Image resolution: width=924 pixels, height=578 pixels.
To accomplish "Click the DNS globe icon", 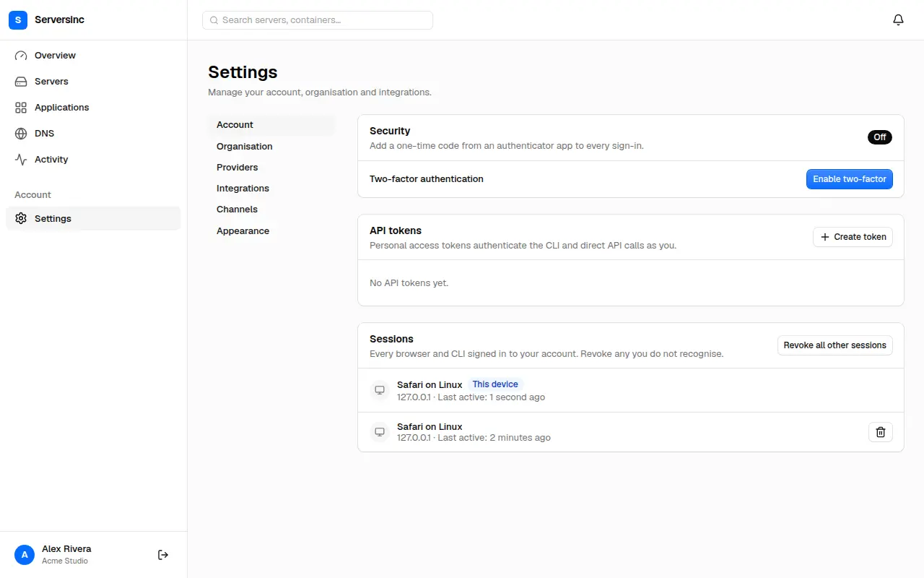I will (21, 134).
